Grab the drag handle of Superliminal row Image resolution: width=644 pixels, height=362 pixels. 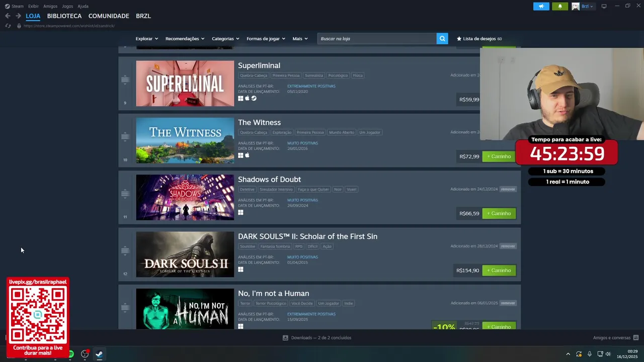[125, 80]
